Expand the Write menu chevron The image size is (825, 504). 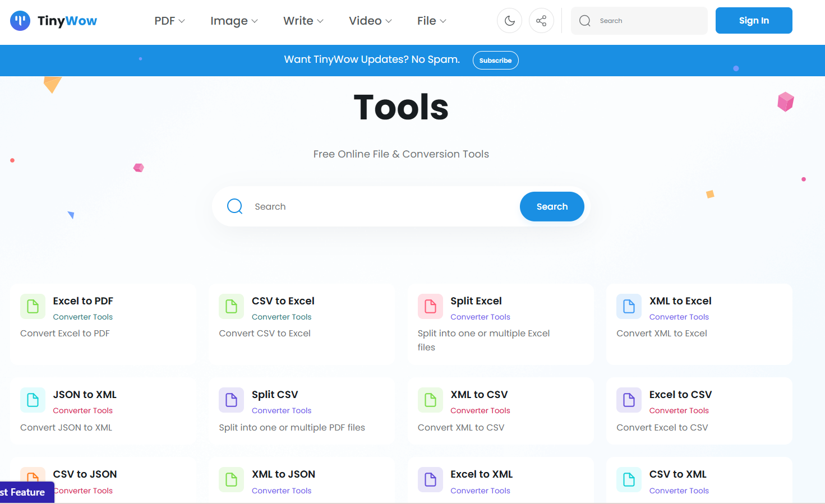[x=320, y=21]
